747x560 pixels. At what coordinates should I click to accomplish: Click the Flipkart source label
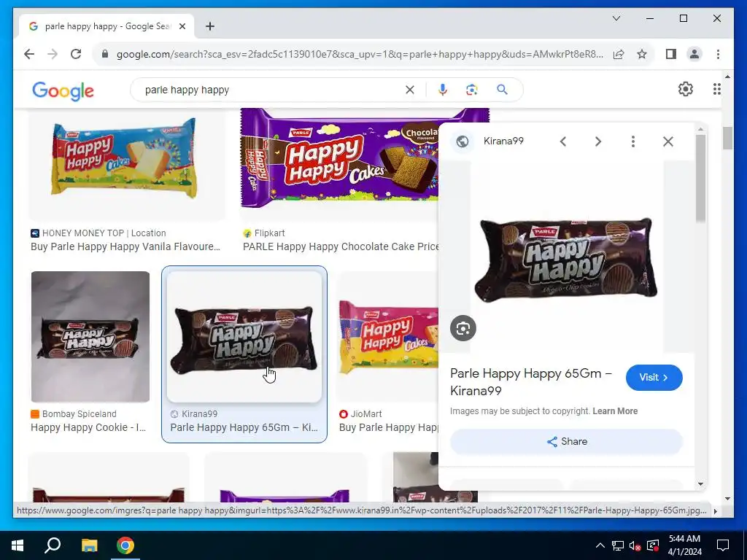(269, 233)
